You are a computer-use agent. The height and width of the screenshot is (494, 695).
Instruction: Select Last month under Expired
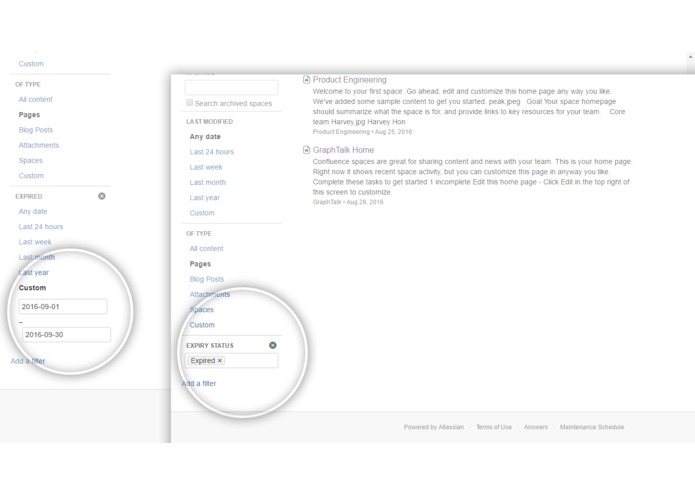(x=37, y=257)
